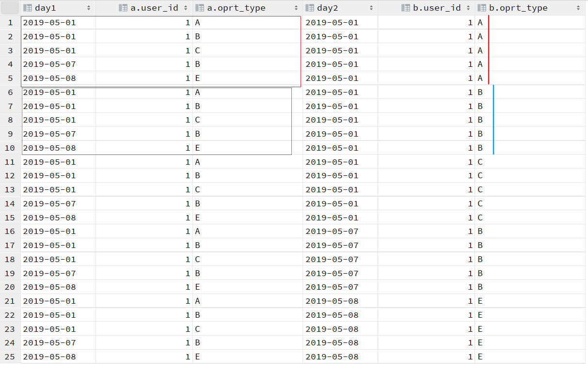Click the column icon beside b.oprt_type
Image resolution: width=588 pixels, height=372 pixels.
click(482, 8)
